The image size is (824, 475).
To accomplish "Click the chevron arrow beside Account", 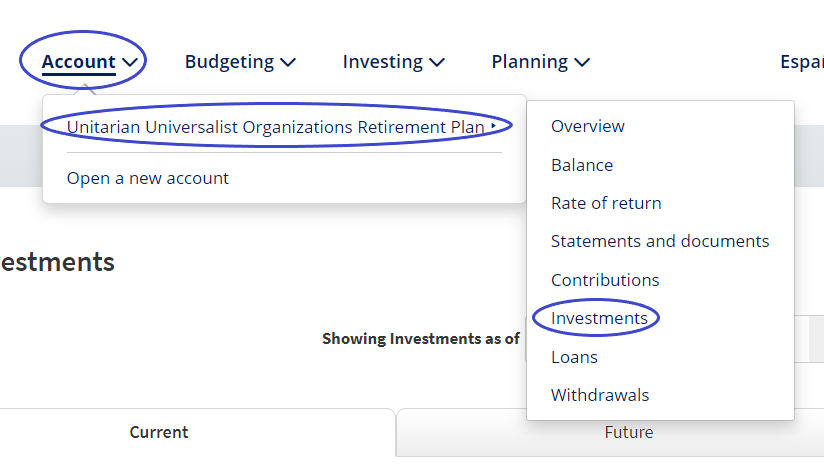I will 131,62.
